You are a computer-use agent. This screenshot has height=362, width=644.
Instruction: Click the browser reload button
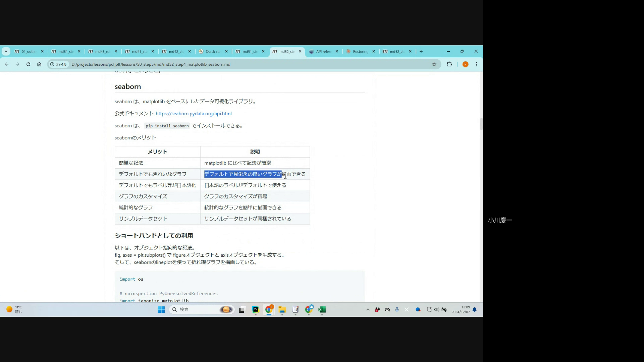[x=29, y=64]
